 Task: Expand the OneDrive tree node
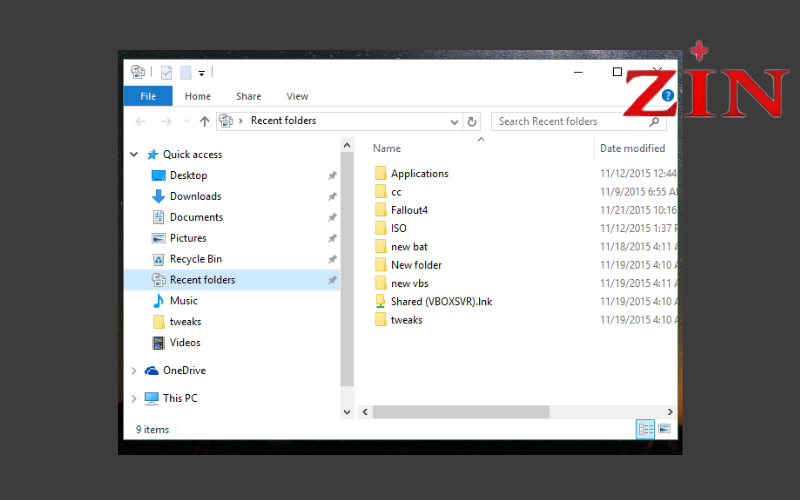click(x=134, y=370)
